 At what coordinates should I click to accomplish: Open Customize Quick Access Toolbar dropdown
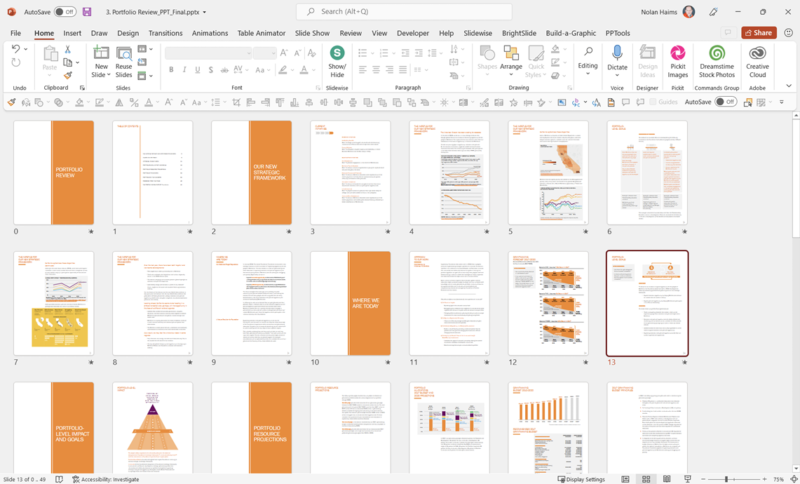coord(782,102)
